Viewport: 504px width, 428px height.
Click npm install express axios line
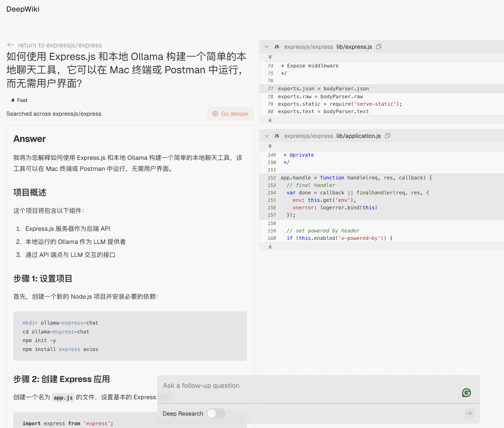pos(60,349)
